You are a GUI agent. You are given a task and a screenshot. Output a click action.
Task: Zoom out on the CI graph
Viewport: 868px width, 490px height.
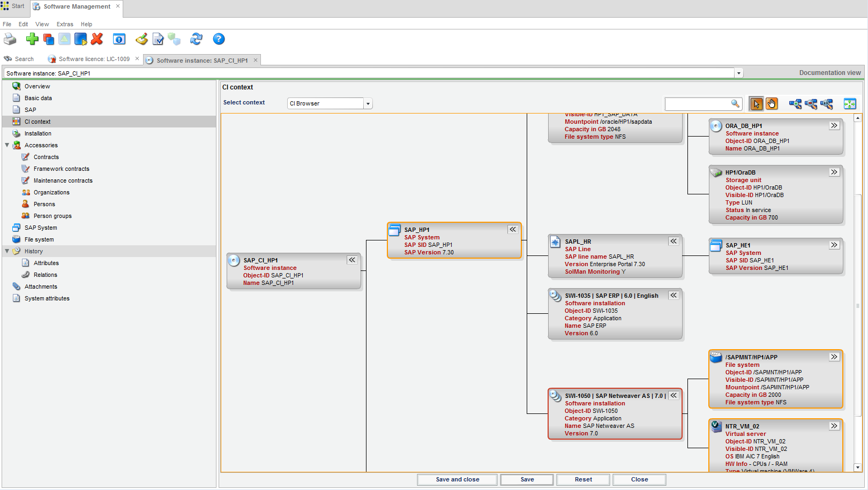click(x=811, y=104)
